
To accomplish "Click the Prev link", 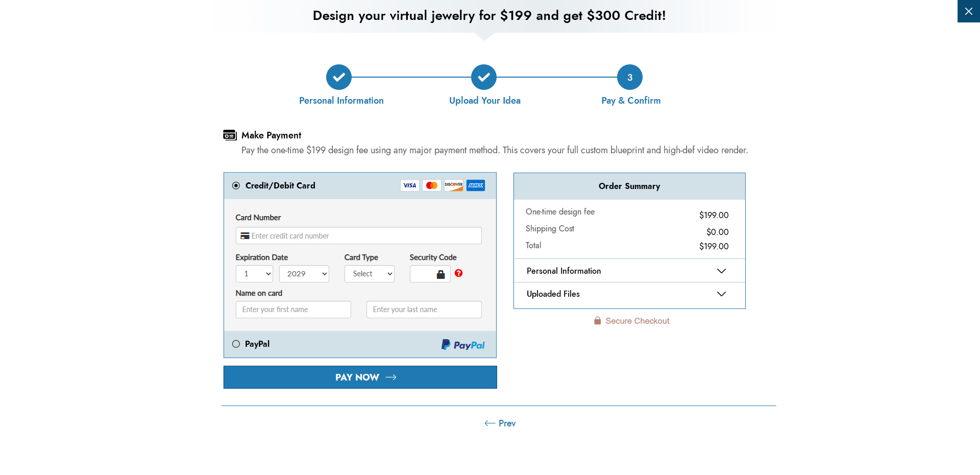I will coord(500,423).
